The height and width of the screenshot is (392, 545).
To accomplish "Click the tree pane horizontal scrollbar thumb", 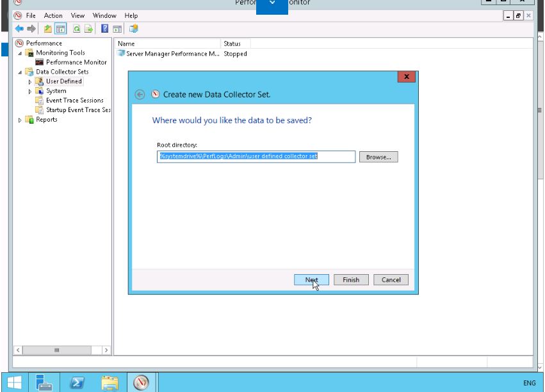I will tap(57, 350).
